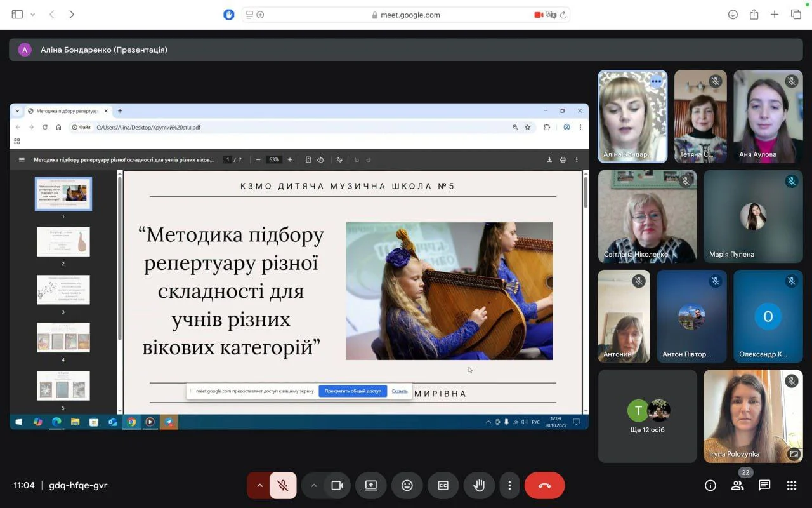812x508 pixels.
Task: Open the chat messages panel
Action: [764, 485]
